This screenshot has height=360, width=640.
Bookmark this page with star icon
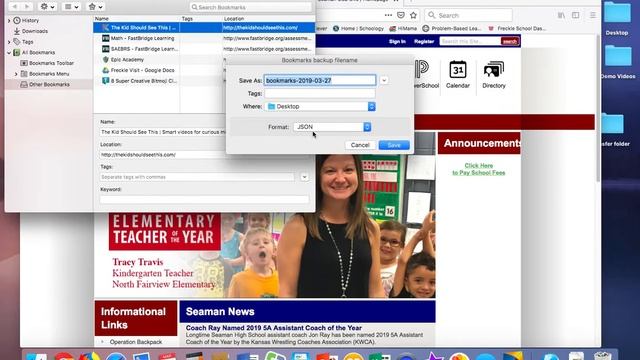pyautogui.click(x=413, y=15)
